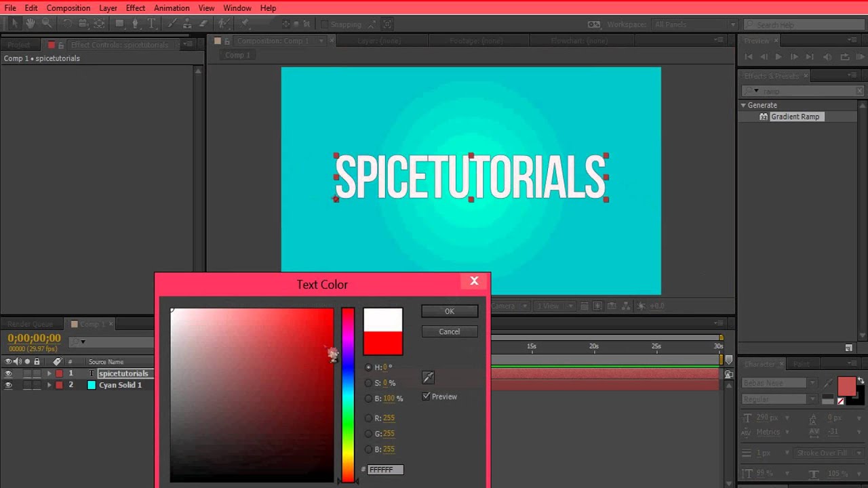Viewport: 868px width, 488px height.
Task: Click the hex FFFFFF input field
Action: (385, 469)
